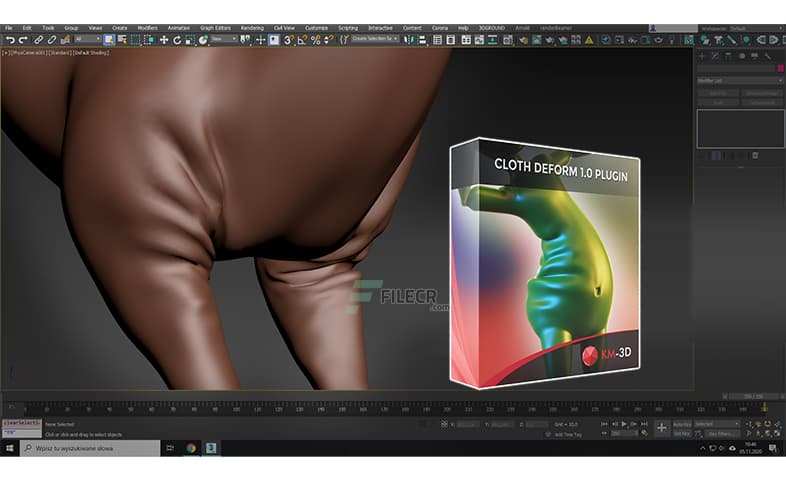Open the Create Selection Set dropdown

pos(375,39)
